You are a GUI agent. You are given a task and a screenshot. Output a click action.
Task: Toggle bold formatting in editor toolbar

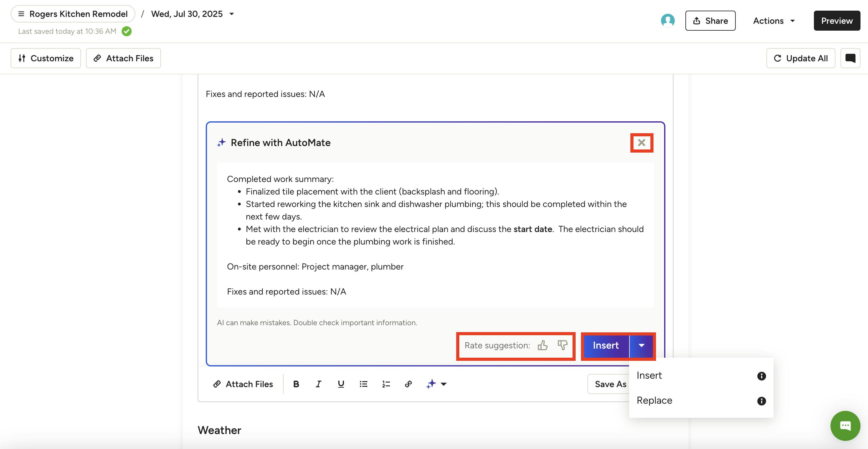pyautogui.click(x=296, y=384)
